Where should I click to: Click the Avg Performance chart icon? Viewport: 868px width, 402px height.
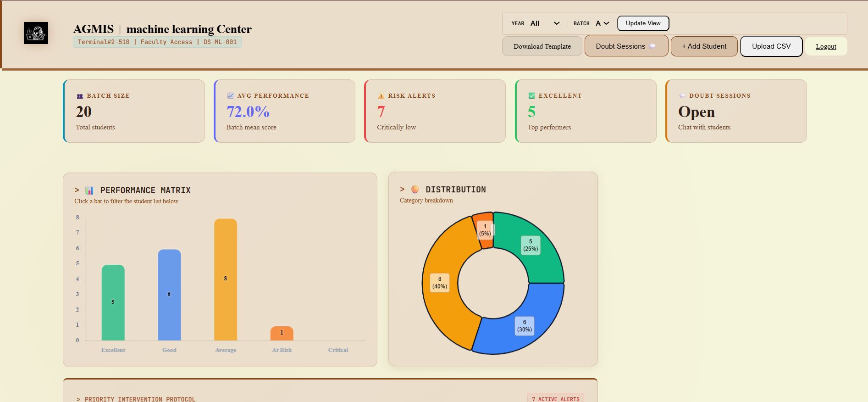230,95
